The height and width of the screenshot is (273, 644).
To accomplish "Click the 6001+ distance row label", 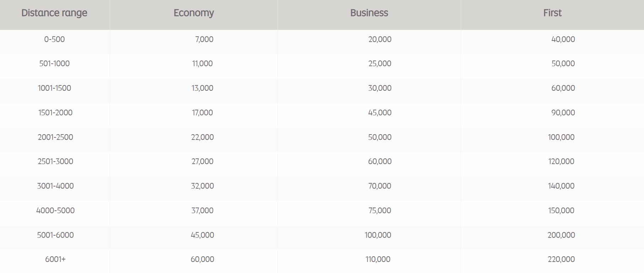I will [55, 259].
